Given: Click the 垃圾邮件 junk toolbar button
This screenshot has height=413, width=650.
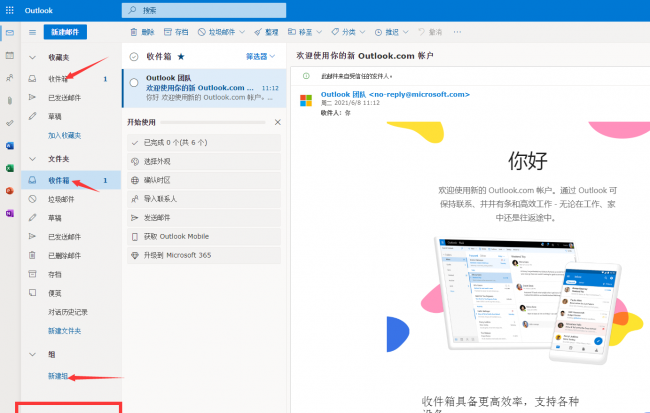Looking at the screenshot, I should [217, 32].
